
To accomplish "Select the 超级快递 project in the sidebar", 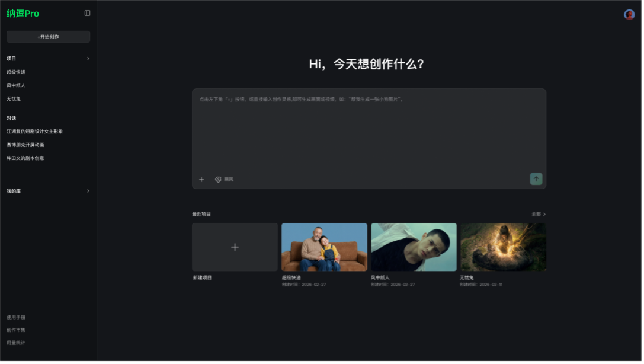I will (16, 72).
